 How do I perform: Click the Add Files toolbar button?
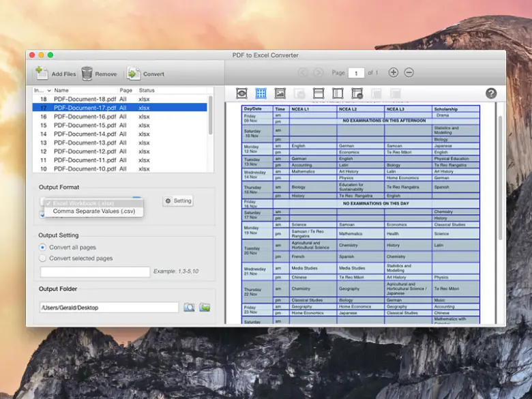point(56,74)
